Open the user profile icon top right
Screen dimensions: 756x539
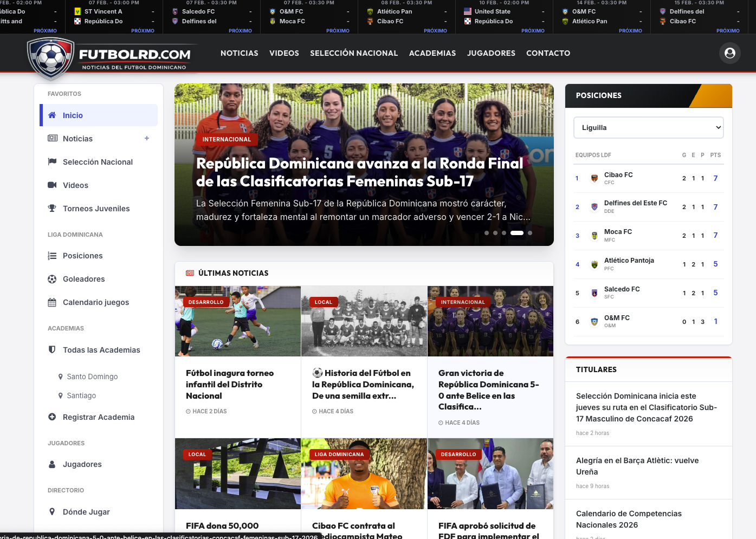[x=730, y=53]
